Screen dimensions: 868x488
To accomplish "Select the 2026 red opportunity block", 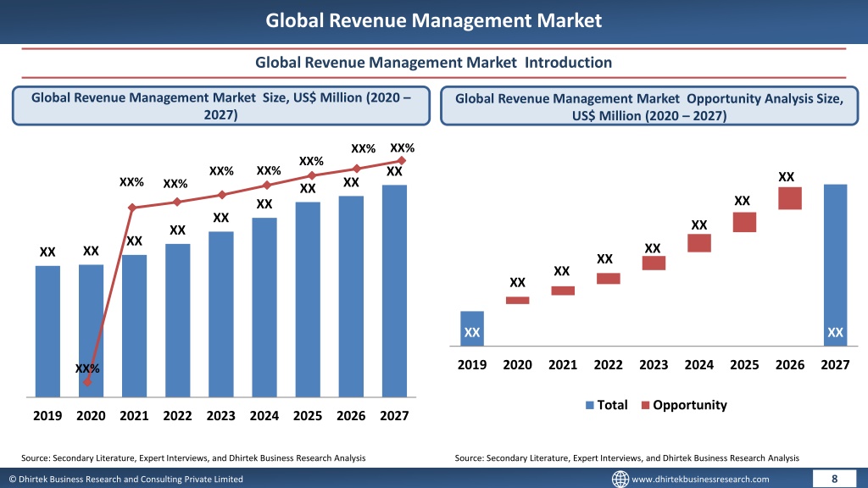I will pyautogui.click(x=790, y=198).
